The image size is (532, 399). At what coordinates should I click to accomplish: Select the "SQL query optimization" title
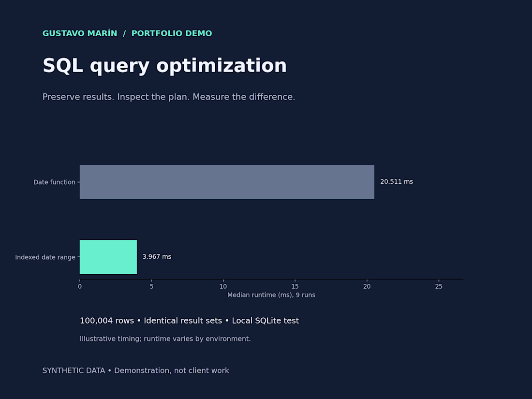tap(164, 65)
